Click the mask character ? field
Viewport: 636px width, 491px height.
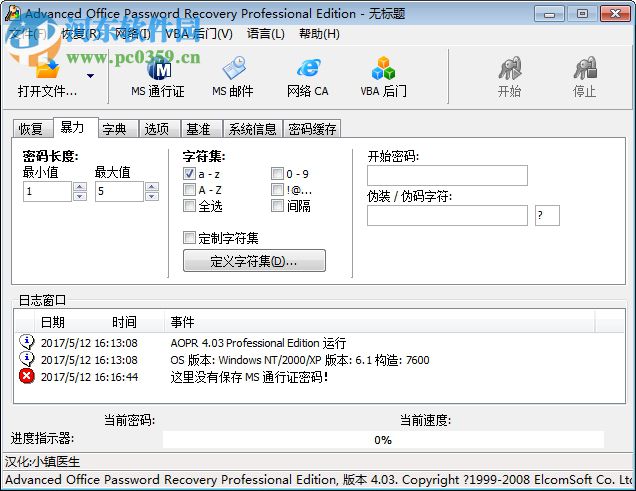tap(547, 215)
